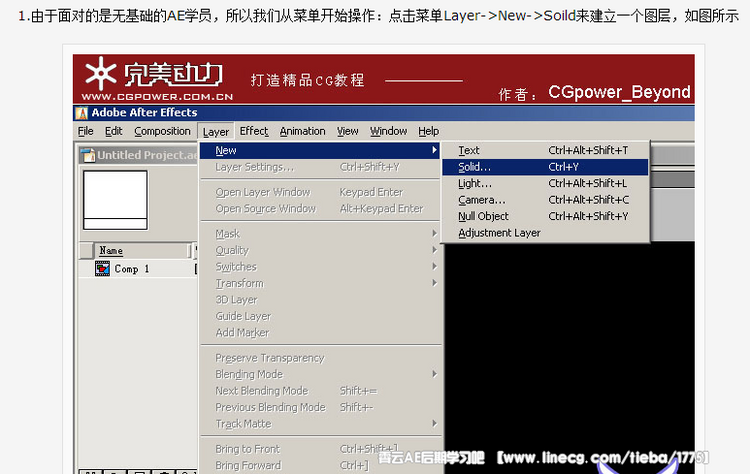Click the Add Marker menu entry
750x474 pixels.
(320, 333)
